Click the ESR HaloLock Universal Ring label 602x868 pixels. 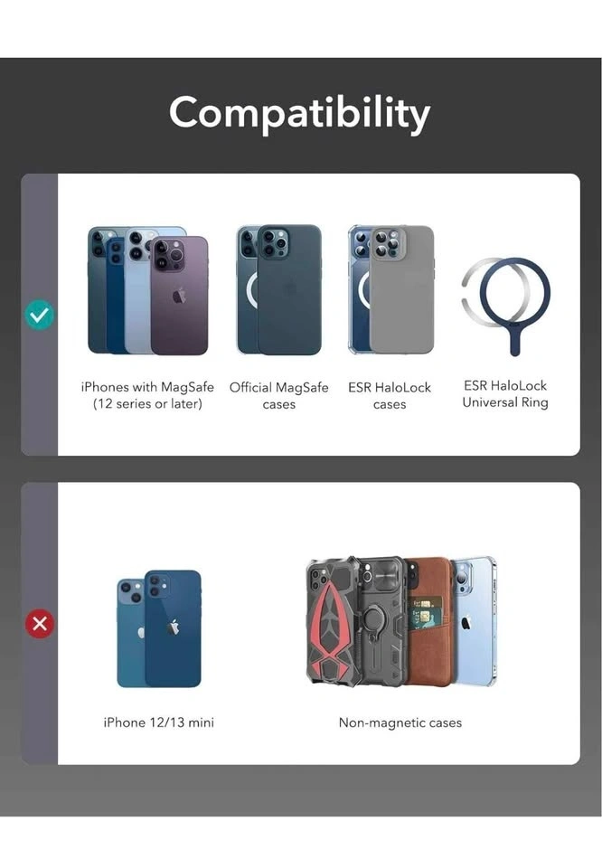coord(505,393)
